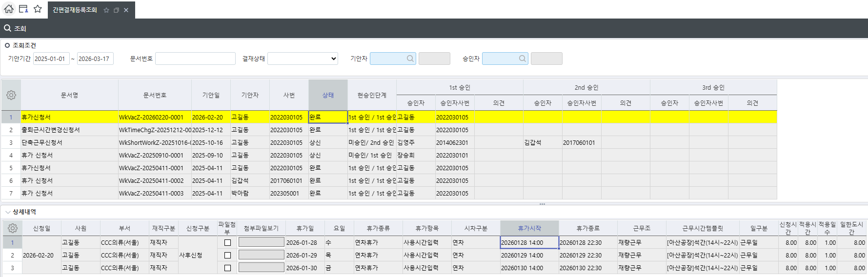The width and height of the screenshot is (868, 277).
Task: Click the 휴가시작 column header
Action: 529,228
